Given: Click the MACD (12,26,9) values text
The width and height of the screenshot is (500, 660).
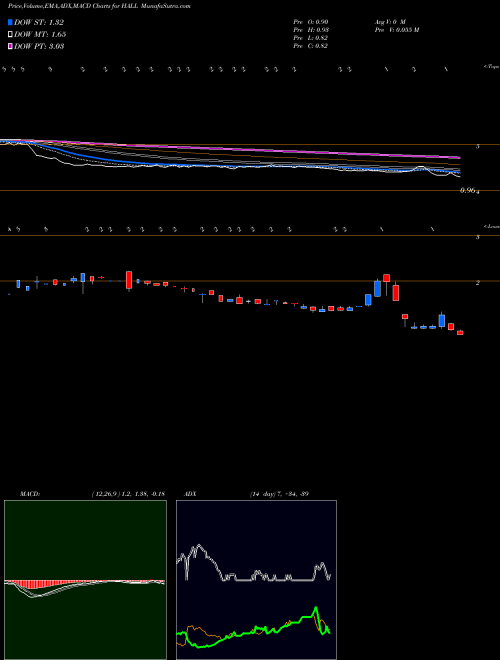Looking at the screenshot, I should 128,494.
